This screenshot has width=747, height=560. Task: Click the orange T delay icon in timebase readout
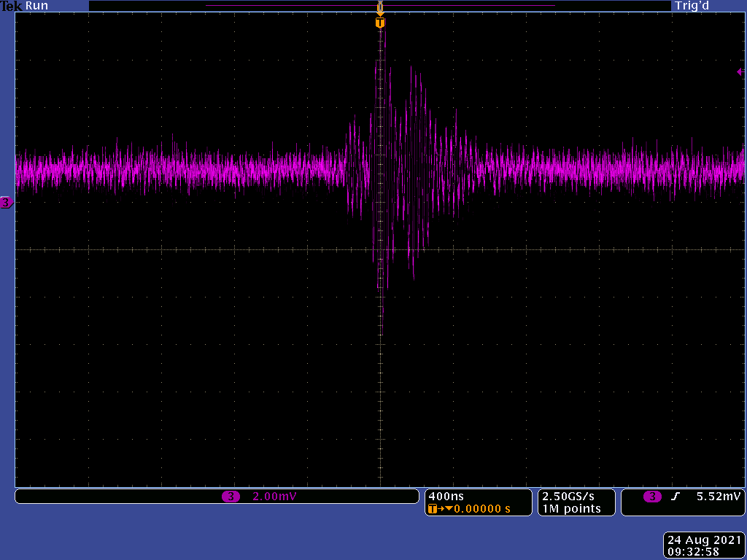click(x=433, y=508)
